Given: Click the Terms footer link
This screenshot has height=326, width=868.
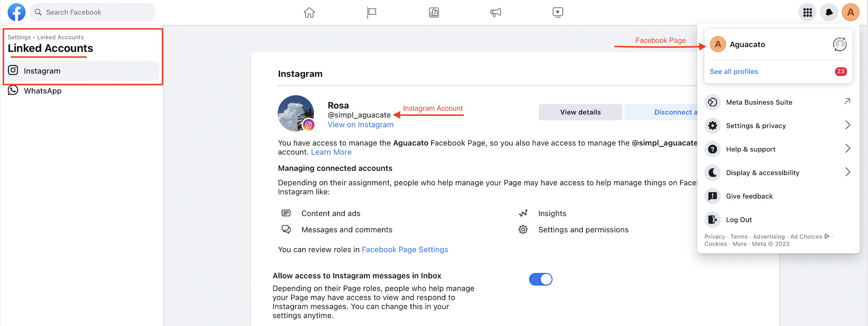Looking at the screenshot, I should 739,237.
